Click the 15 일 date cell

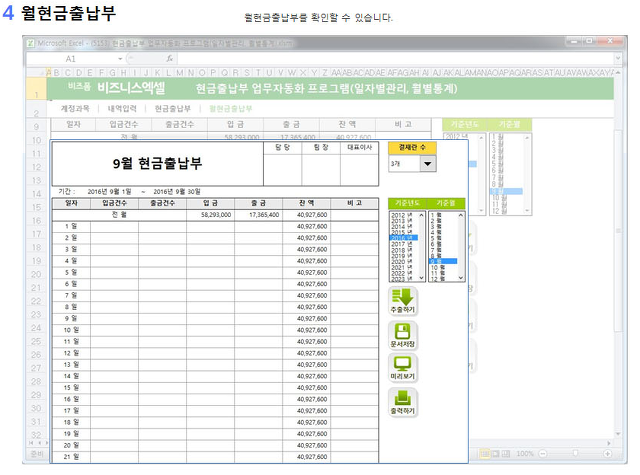click(x=71, y=387)
